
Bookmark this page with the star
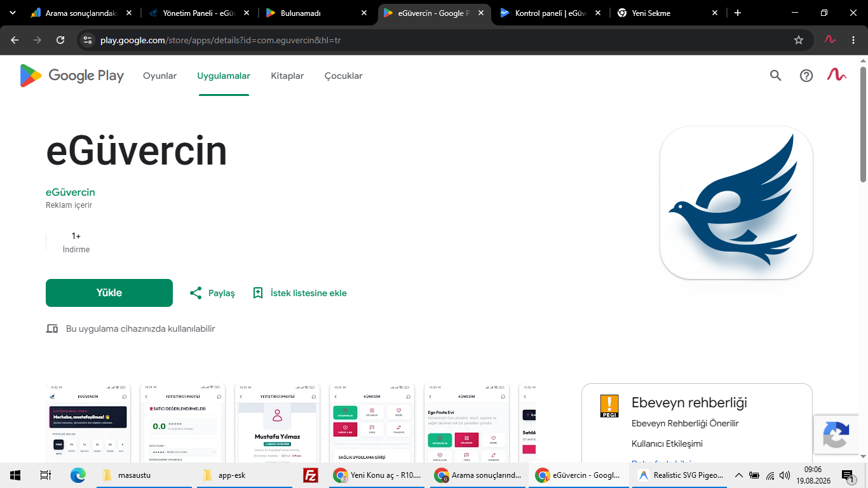tap(799, 40)
